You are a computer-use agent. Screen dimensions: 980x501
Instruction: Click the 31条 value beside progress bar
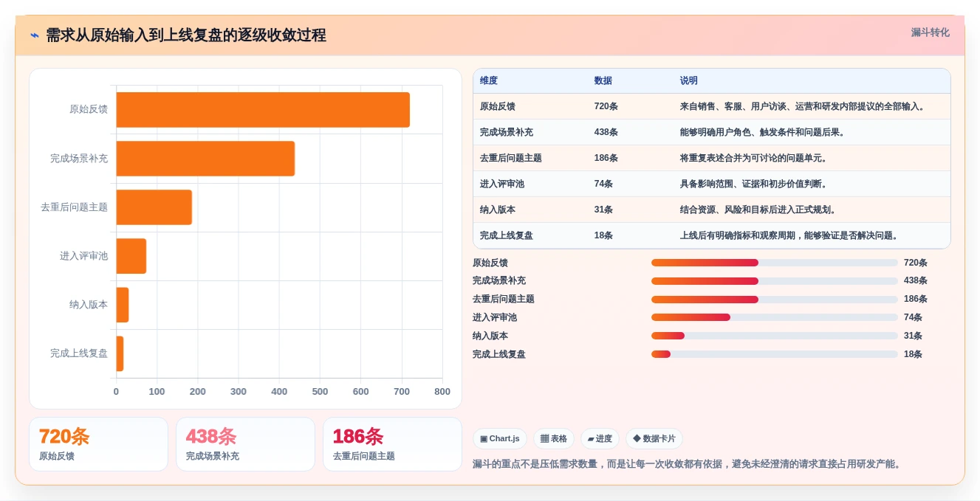[913, 336]
